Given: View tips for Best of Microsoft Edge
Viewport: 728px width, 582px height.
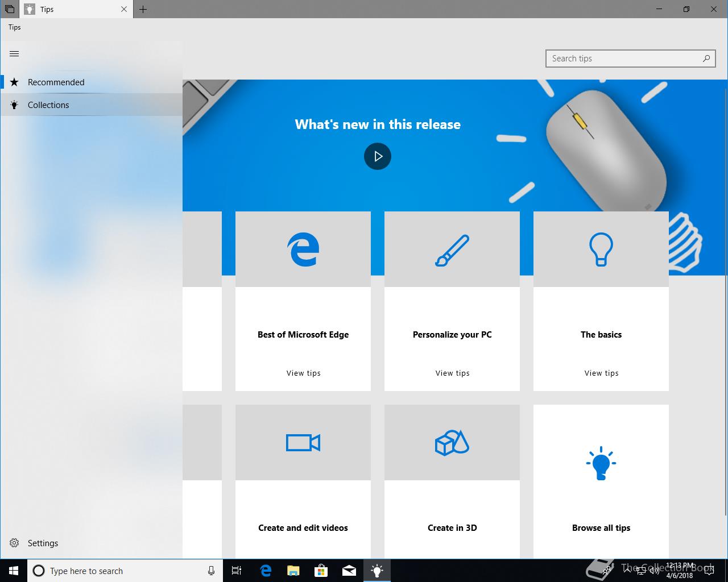Looking at the screenshot, I should [303, 373].
